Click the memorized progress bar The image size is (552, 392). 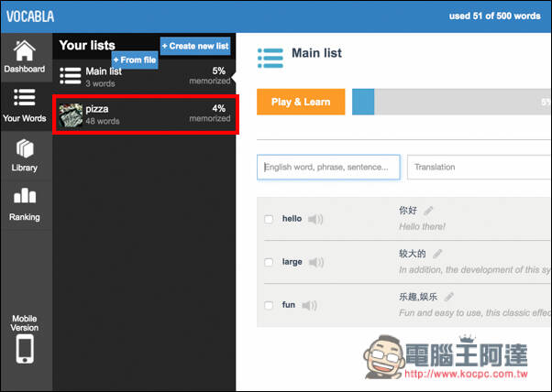click(451, 102)
